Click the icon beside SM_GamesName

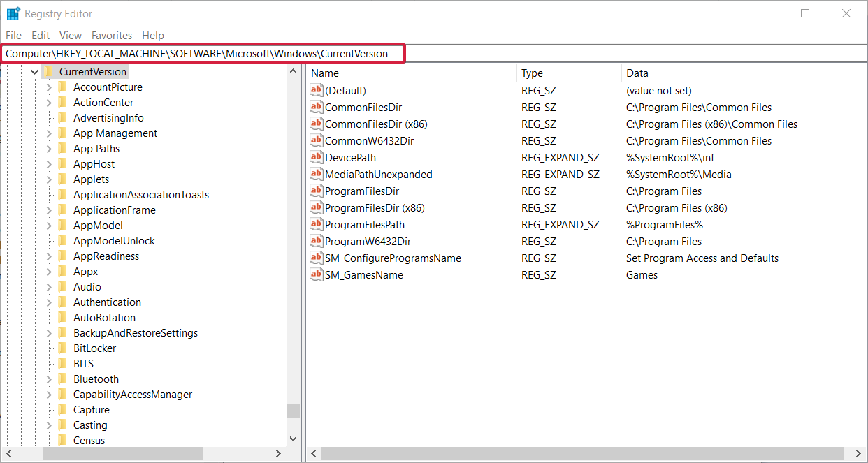(317, 274)
